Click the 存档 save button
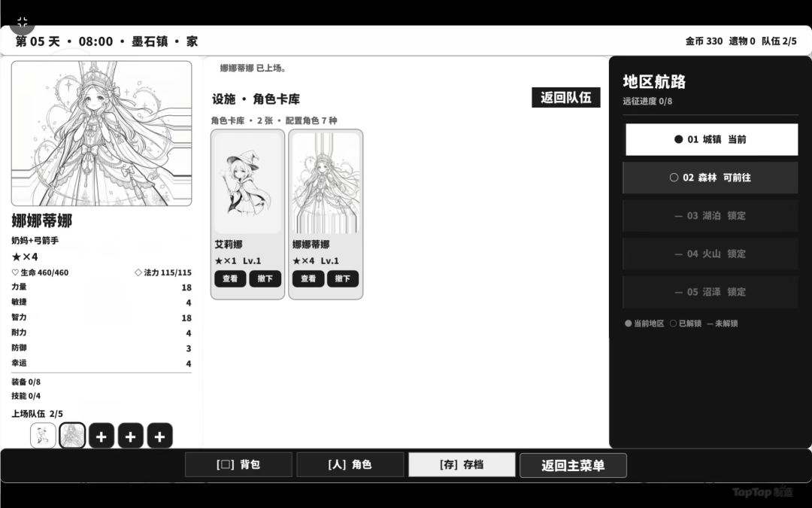Image resolution: width=812 pixels, height=508 pixels. coord(462,464)
